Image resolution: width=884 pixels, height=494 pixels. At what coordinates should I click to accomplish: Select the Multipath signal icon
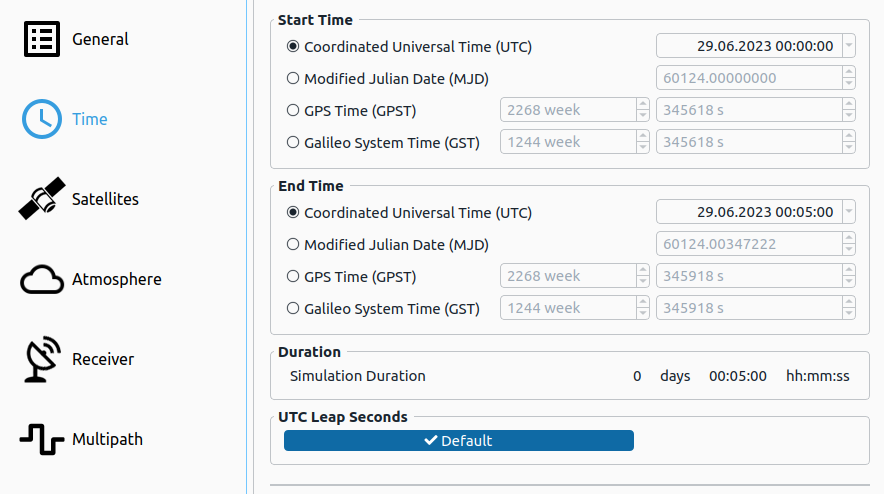point(42,439)
